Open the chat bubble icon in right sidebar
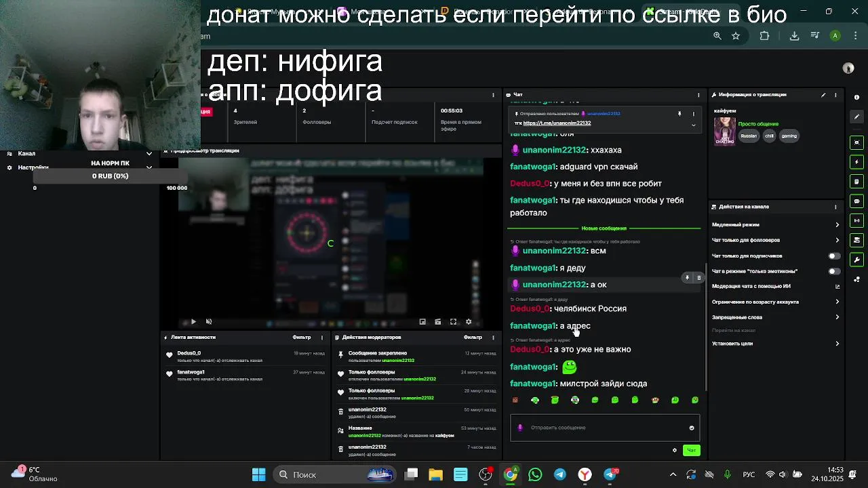The height and width of the screenshot is (488, 868). (856, 201)
